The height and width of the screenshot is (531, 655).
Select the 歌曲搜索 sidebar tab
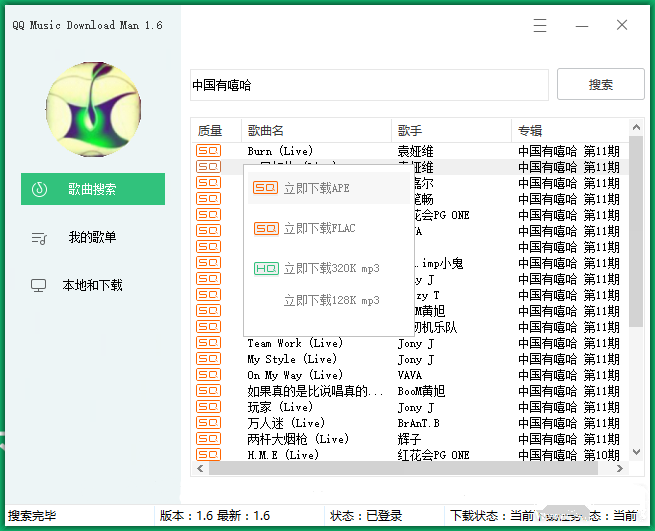point(93,189)
